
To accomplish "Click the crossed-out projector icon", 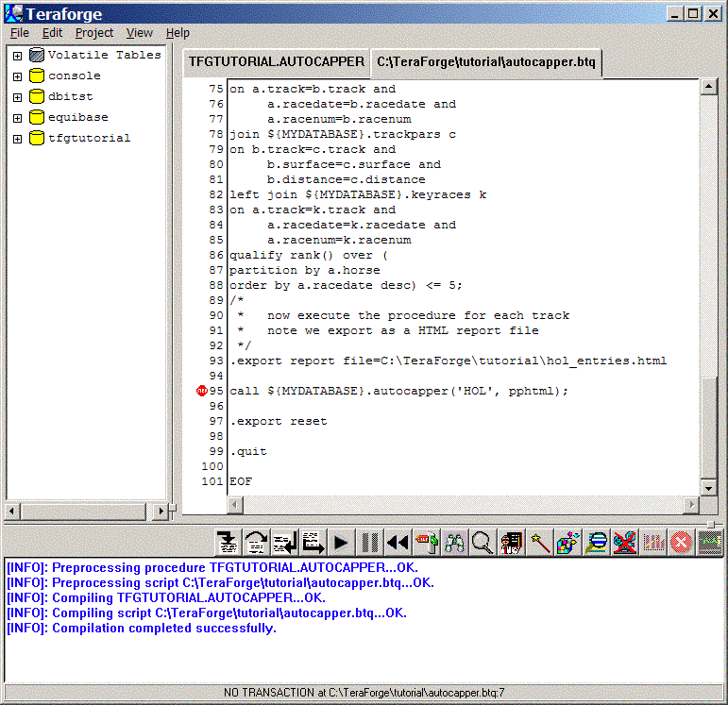I will tap(624, 542).
